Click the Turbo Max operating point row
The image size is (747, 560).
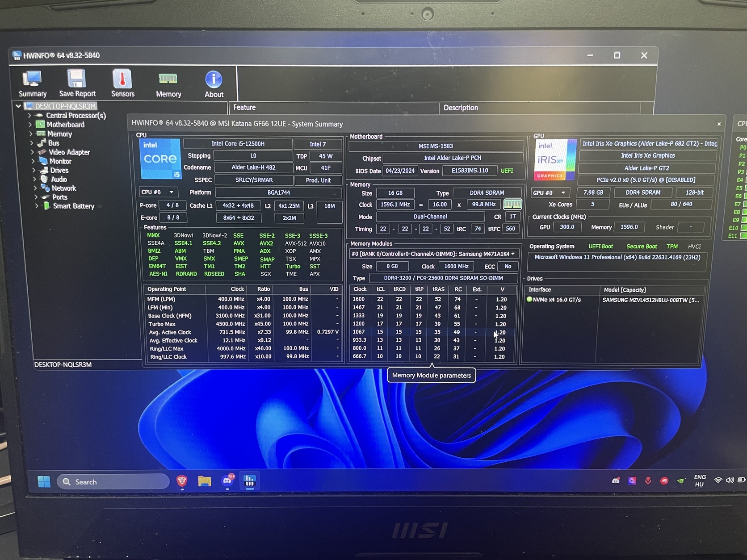(243, 324)
